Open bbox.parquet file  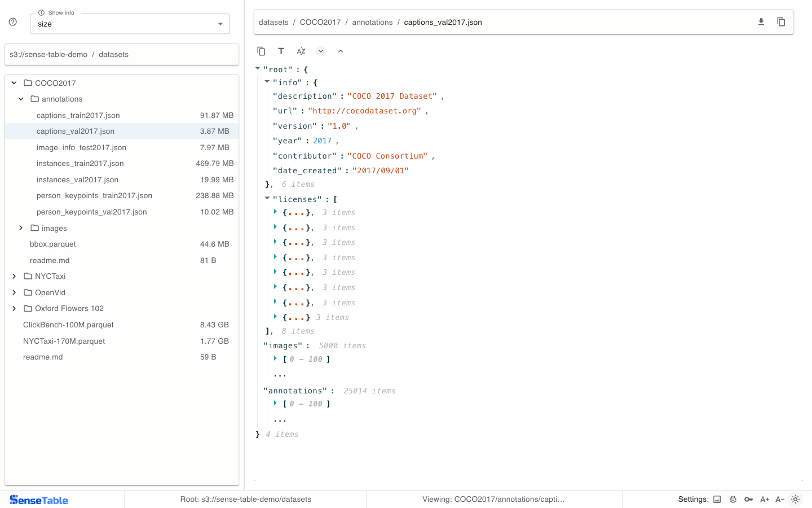pos(53,244)
